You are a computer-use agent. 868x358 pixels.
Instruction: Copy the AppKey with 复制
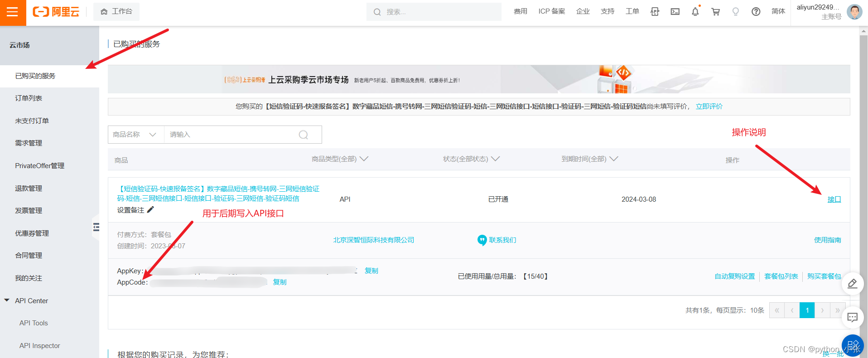pyautogui.click(x=371, y=271)
